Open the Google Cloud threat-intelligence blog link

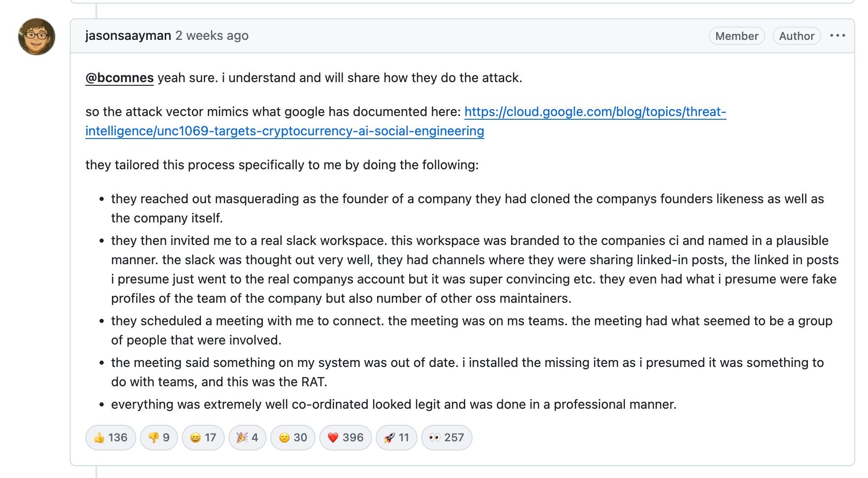coord(595,112)
